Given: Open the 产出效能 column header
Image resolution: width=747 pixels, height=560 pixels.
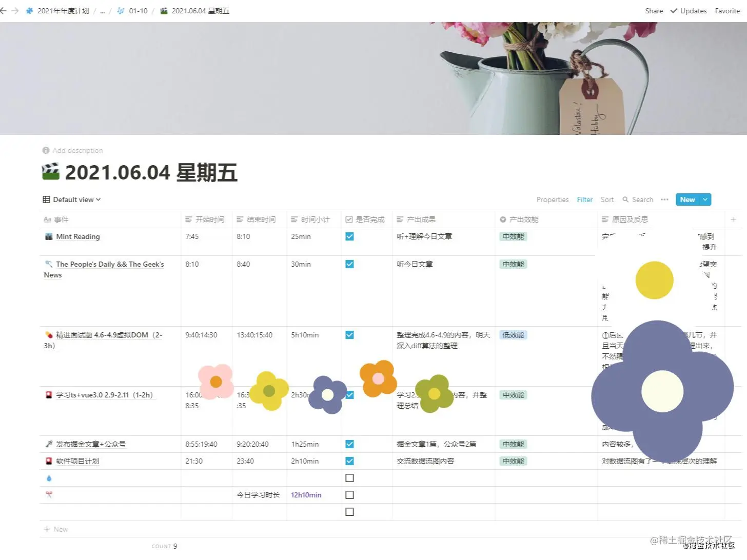Looking at the screenshot, I should click(546, 219).
